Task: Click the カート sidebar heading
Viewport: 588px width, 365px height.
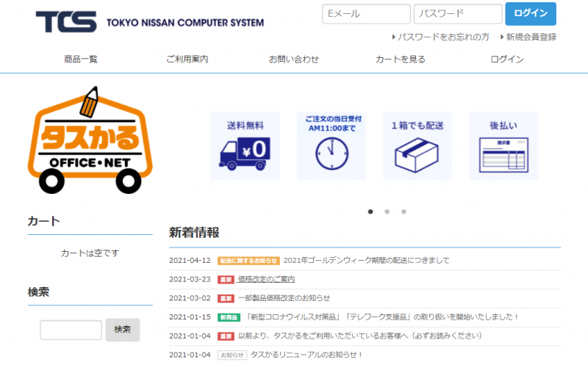Action: [43, 221]
